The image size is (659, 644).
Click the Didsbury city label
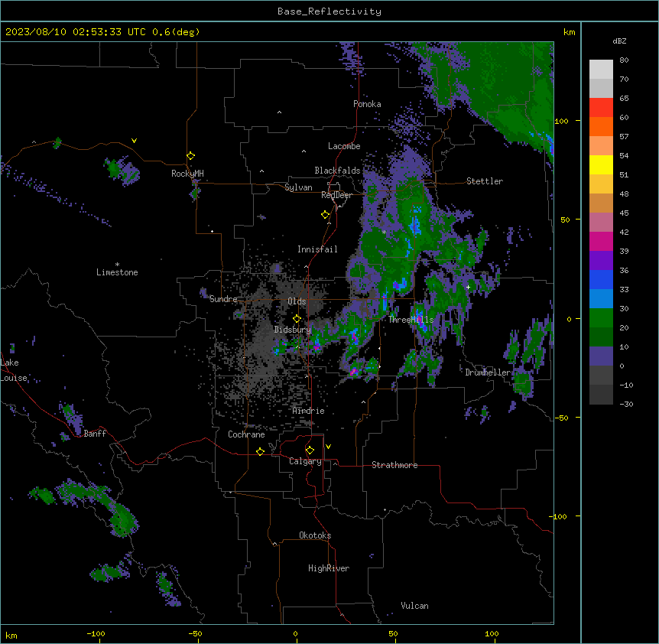coord(292,330)
